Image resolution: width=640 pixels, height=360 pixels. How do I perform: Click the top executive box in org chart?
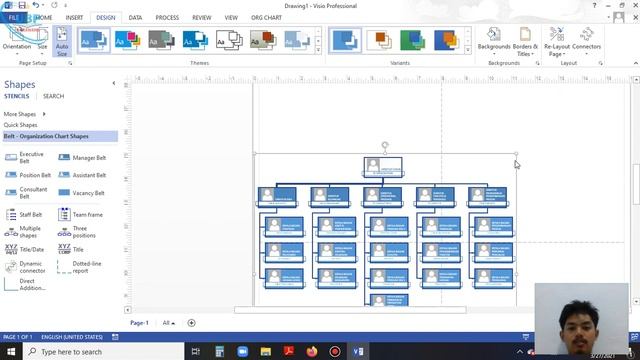(383, 167)
